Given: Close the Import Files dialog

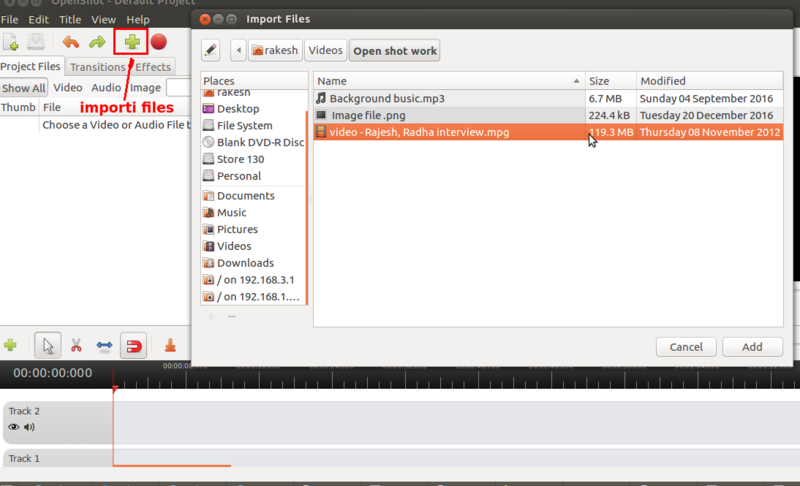Looking at the screenshot, I should [205, 19].
